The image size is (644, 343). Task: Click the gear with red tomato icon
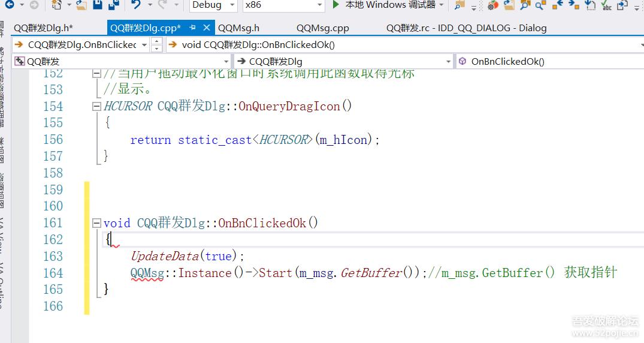coord(492,5)
